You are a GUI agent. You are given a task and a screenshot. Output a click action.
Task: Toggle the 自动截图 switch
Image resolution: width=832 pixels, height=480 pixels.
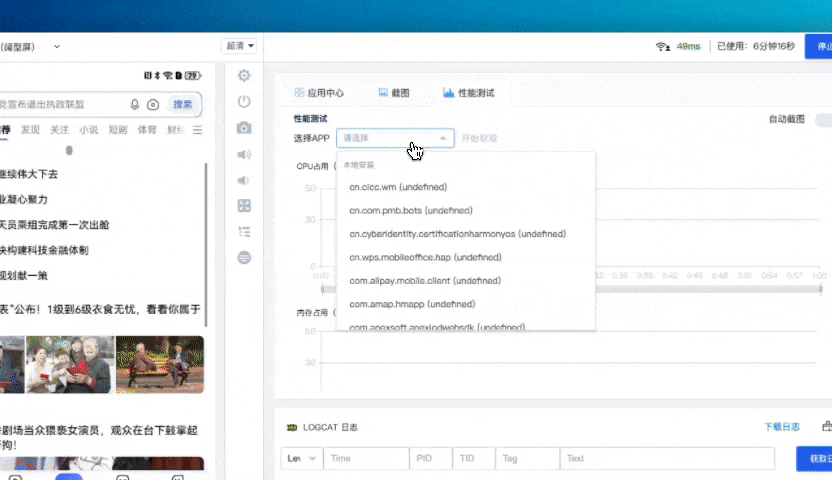pos(821,119)
